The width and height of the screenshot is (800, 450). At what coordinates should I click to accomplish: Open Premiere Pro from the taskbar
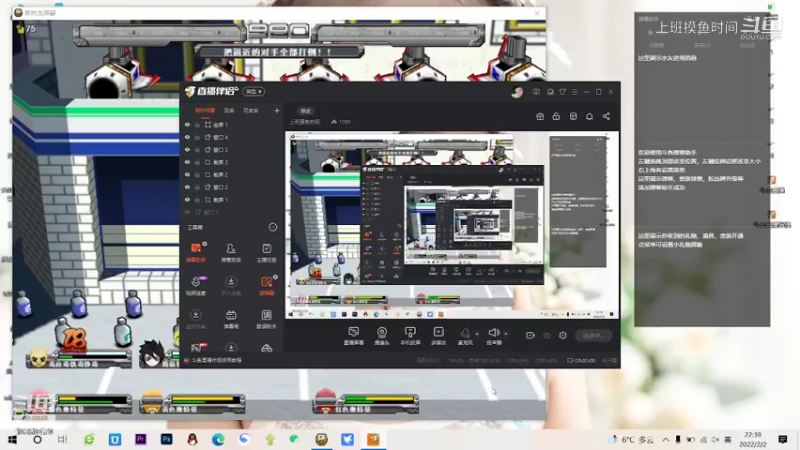141,439
